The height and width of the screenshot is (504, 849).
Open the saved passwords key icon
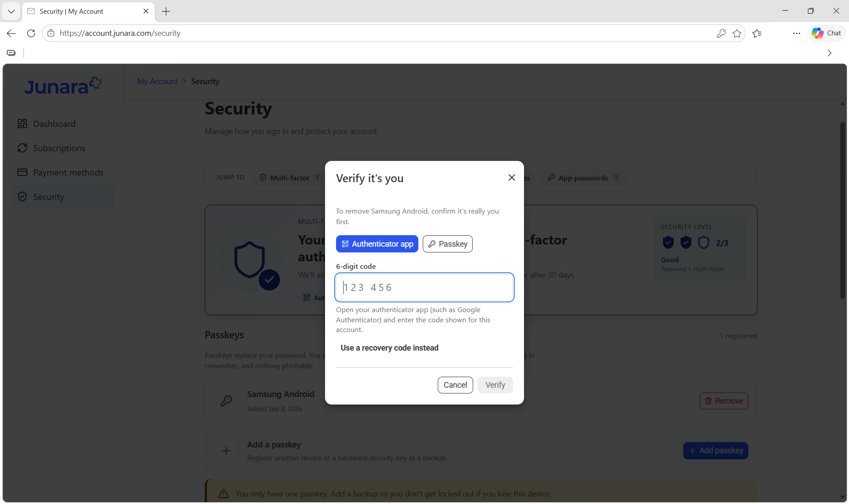pos(721,33)
